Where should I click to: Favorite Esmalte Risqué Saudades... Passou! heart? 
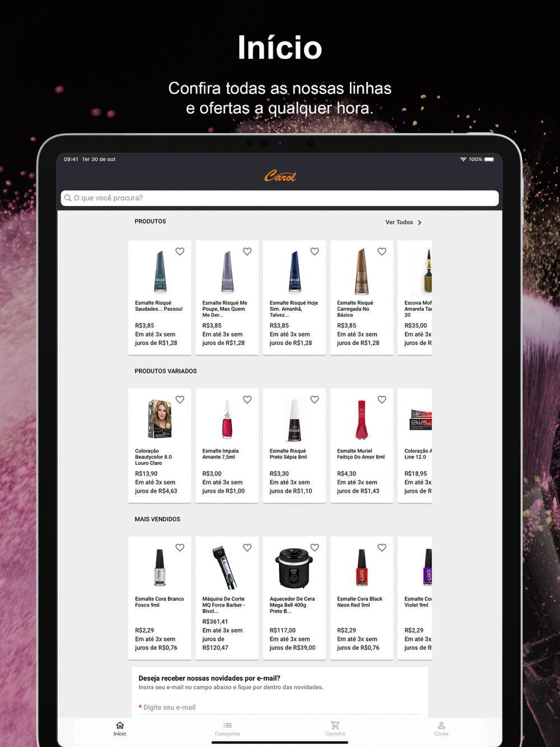point(180,251)
